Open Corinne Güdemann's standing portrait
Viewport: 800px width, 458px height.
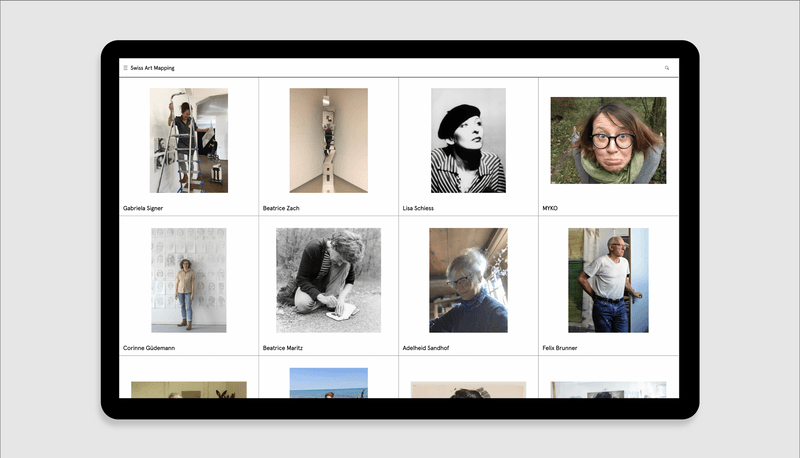pyautogui.click(x=189, y=280)
